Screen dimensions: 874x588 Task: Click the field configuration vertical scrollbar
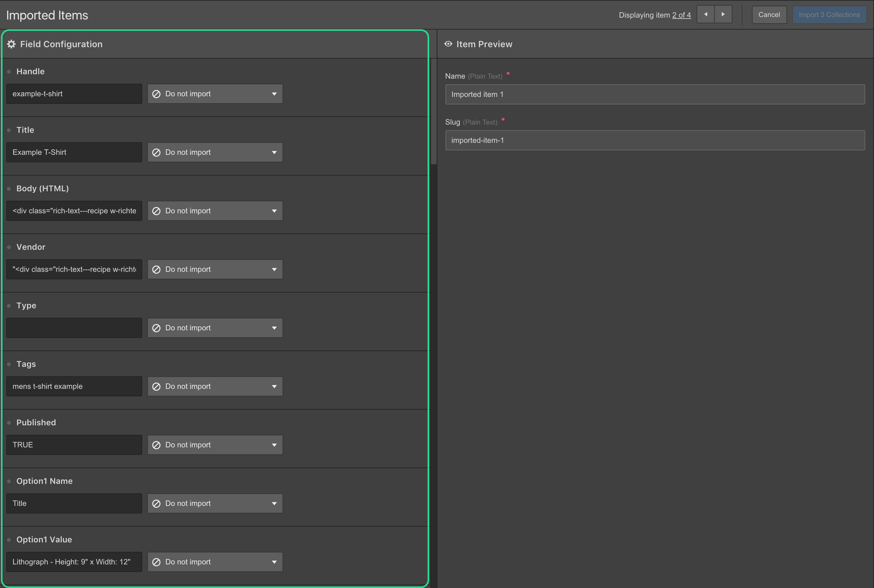(x=434, y=112)
